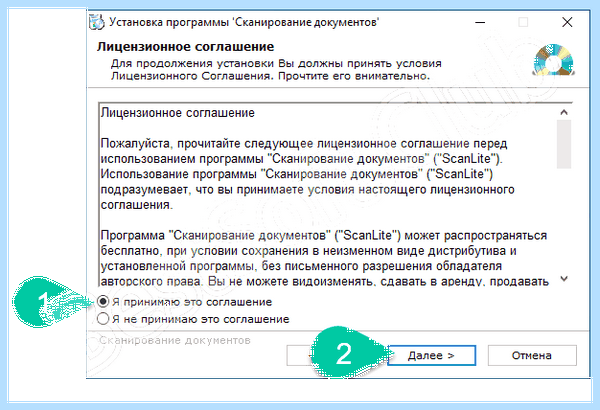Close the installer window

click(x=567, y=22)
